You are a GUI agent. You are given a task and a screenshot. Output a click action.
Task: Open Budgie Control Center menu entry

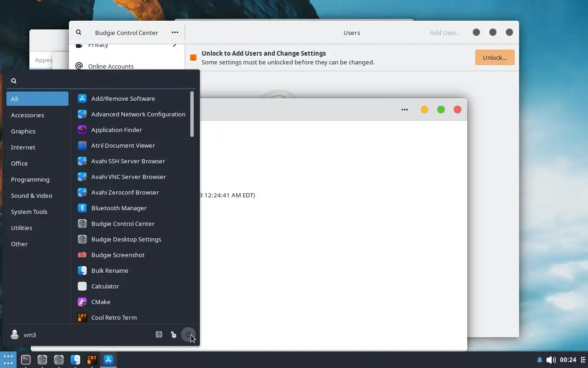click(x=131, y=224)
